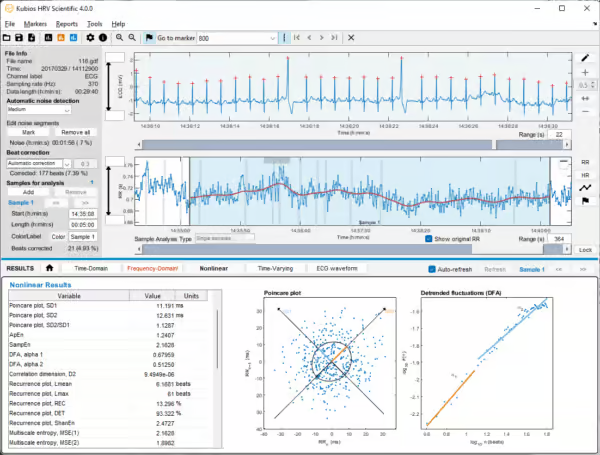The height and width of the screenshot is (455, 600).
Task: Click the home icon in results bar
Action: pos(49,269)
